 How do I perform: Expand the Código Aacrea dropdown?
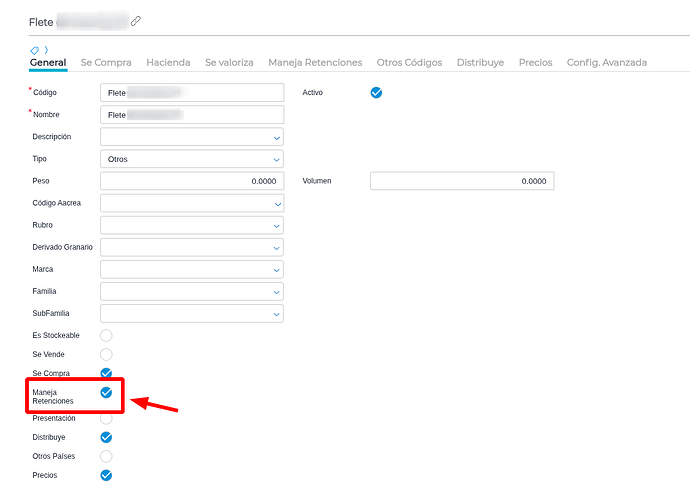[x=192, y=203]
